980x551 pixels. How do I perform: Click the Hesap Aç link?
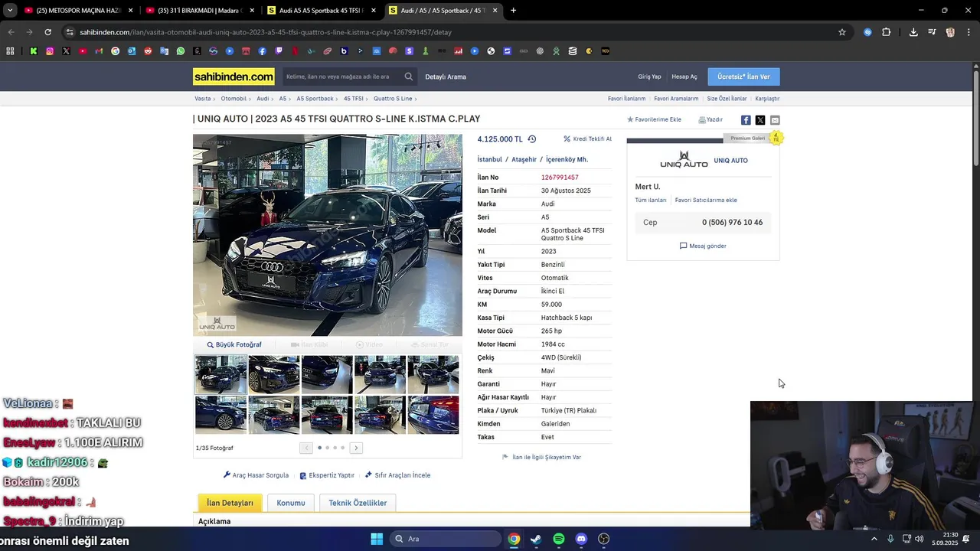click(x=684, y=77)
